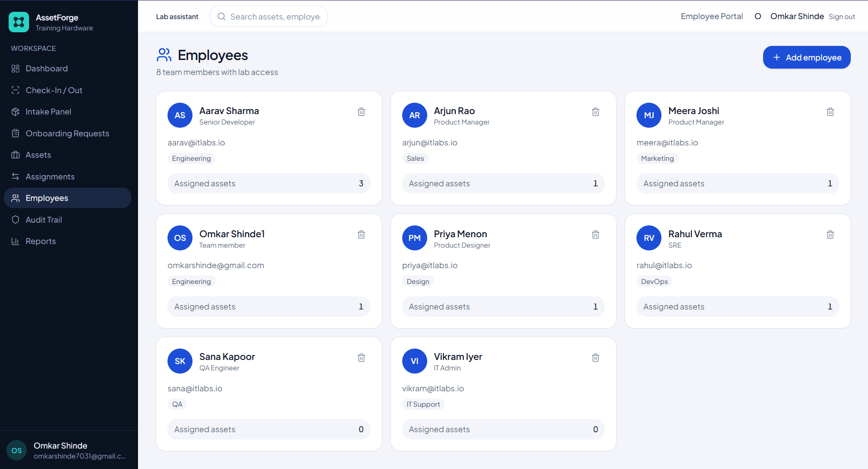Delete Priya Menon using the trash icon
The image size is (868, 469).
pyautogui.click(x=596, y=234)
